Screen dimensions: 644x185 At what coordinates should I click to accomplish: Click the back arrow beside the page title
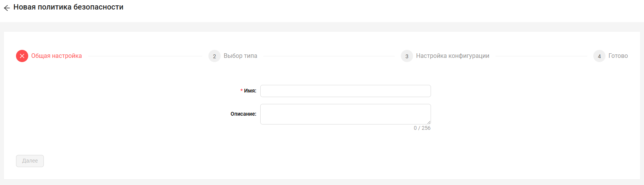tap(7, 8)
